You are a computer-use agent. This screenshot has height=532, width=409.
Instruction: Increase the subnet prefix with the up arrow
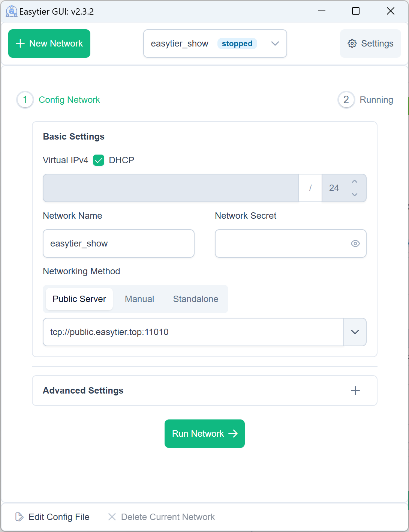354,181
